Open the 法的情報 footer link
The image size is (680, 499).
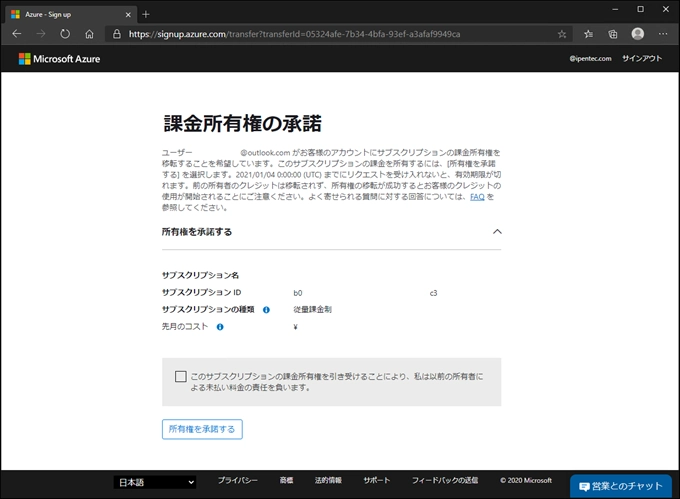click(x=328, y=480)
